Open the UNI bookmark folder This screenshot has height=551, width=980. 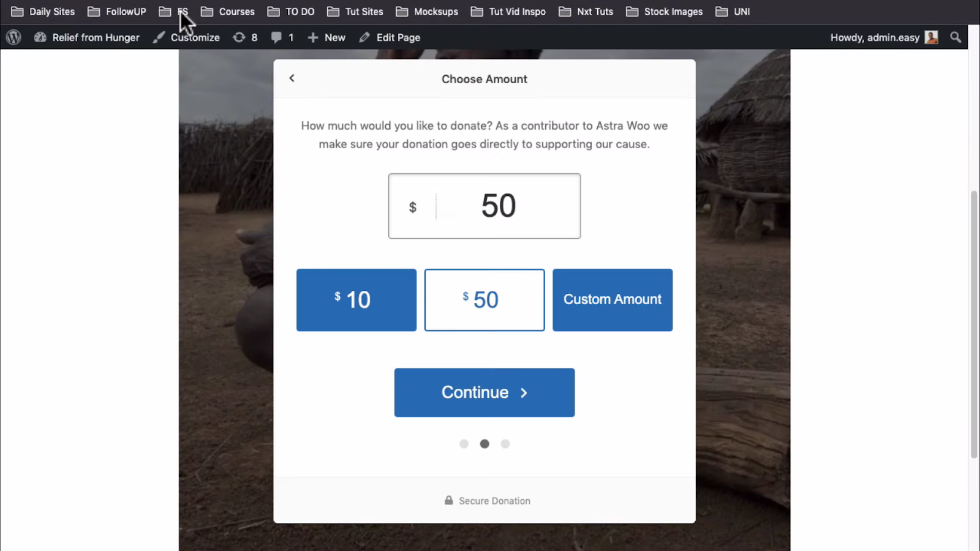[x=733, y=12]
